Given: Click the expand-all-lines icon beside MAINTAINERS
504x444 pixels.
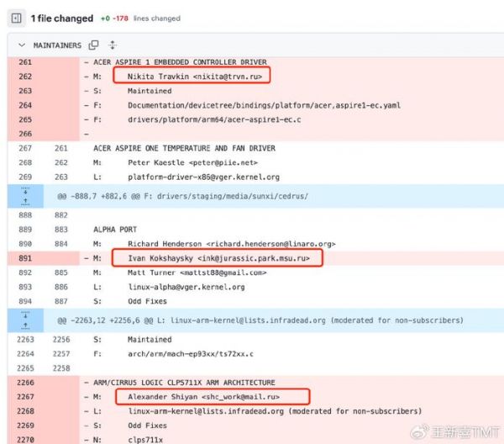Looking at the screenshot, I should (113, 45).
